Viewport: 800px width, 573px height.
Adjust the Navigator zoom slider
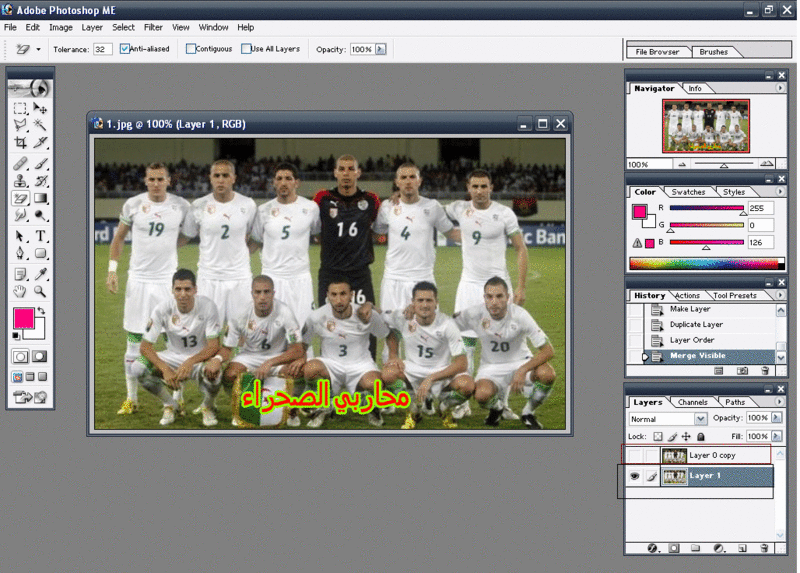[x=723, y=164]
